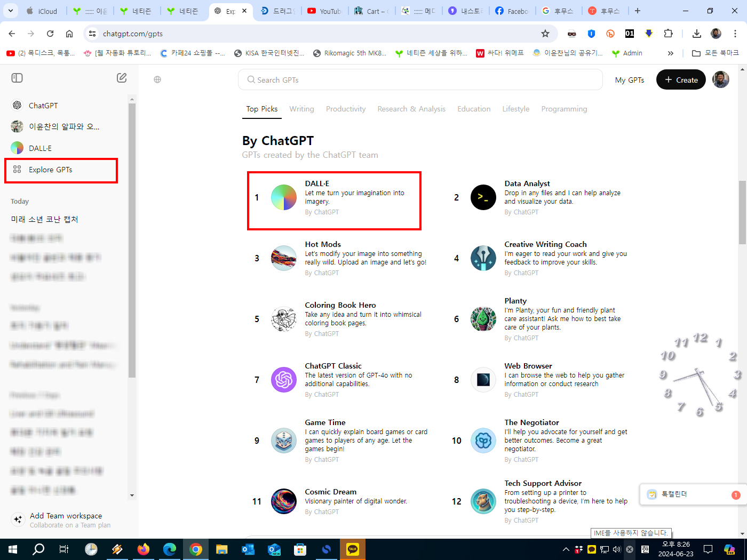The width and height of the screenshot is (747, 560).
Task: Show hidden system tray icons
Action: 566,549
